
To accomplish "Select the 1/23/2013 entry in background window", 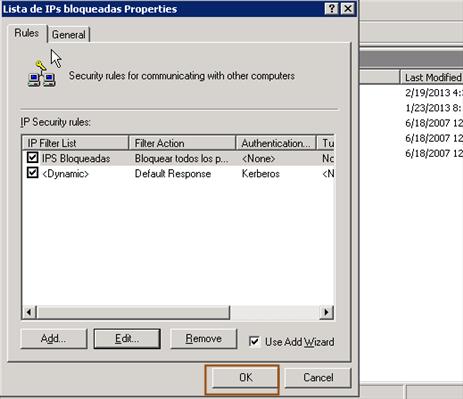I will pyautogui.click(x=433, y=108).
